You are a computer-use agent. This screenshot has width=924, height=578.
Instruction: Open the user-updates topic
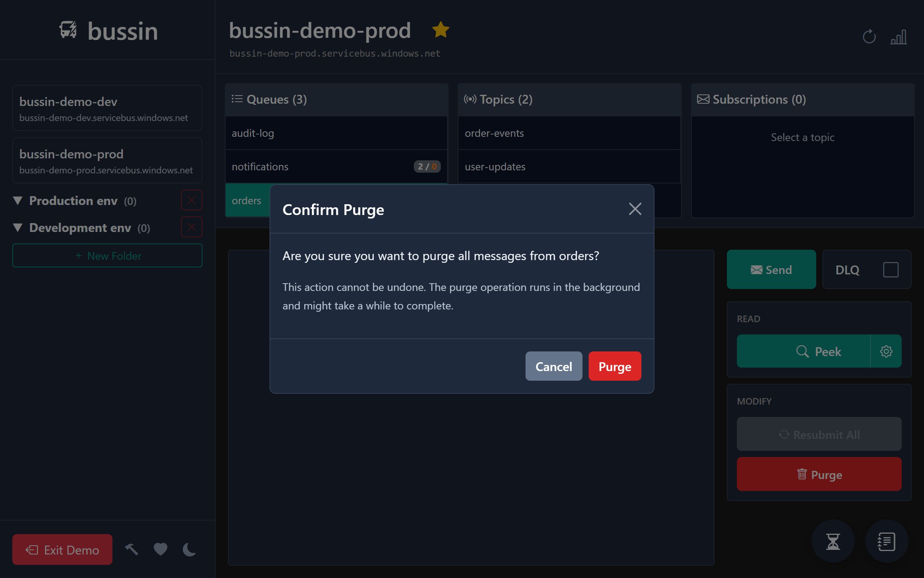tap(569, 166)
